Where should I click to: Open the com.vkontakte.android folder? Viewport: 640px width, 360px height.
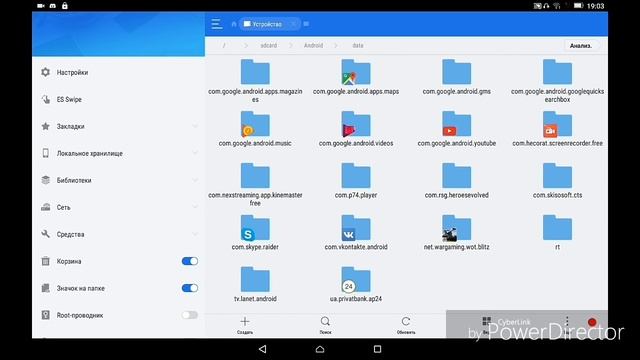click(x=356, y=232)
